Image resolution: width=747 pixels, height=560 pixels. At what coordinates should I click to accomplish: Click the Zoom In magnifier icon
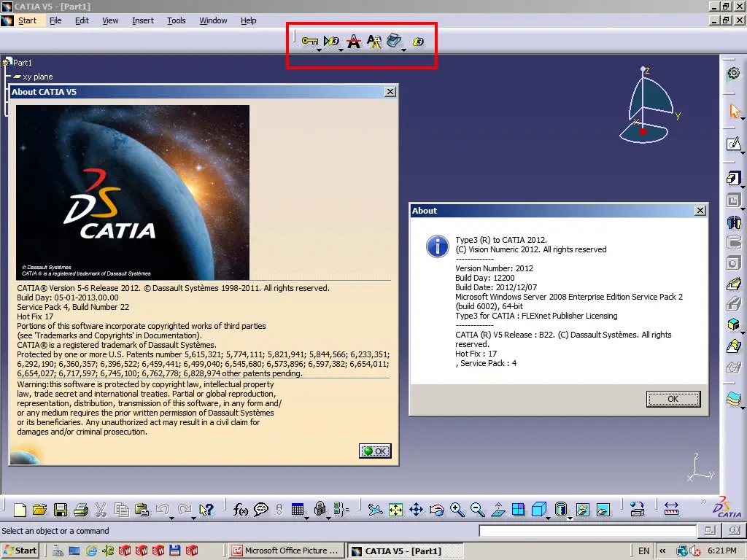[x=457, y=510]
